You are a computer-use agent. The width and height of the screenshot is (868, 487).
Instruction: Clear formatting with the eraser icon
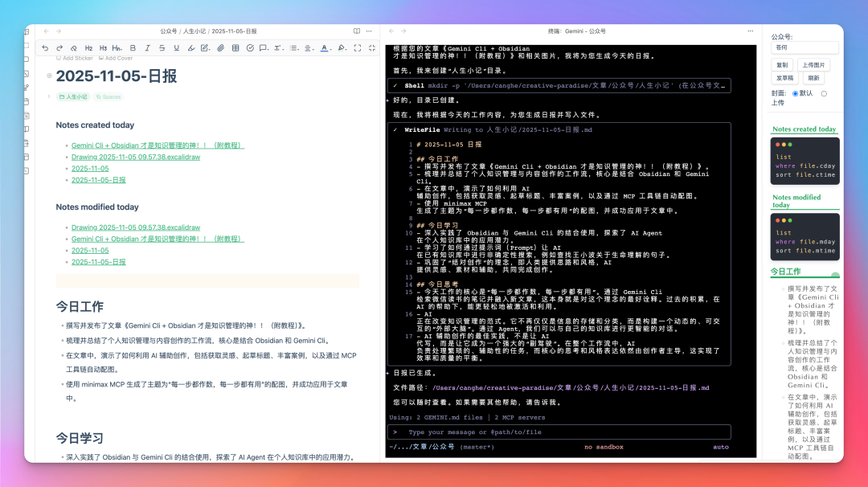tap(74, 48)
